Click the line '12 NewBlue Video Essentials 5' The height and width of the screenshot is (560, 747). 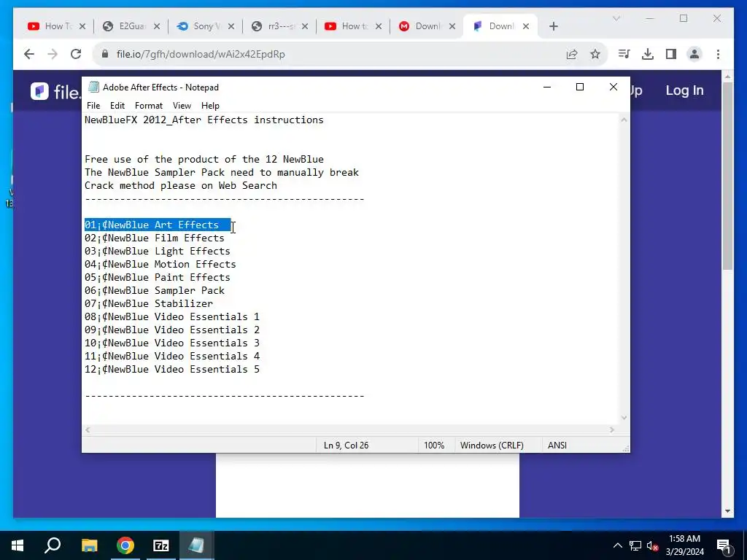[172, 369]
